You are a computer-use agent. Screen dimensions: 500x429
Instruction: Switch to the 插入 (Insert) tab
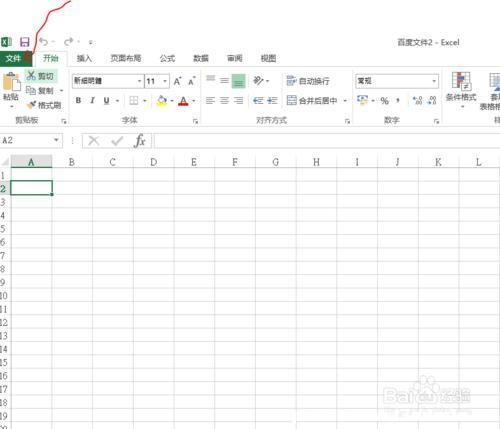pos(84,59)
